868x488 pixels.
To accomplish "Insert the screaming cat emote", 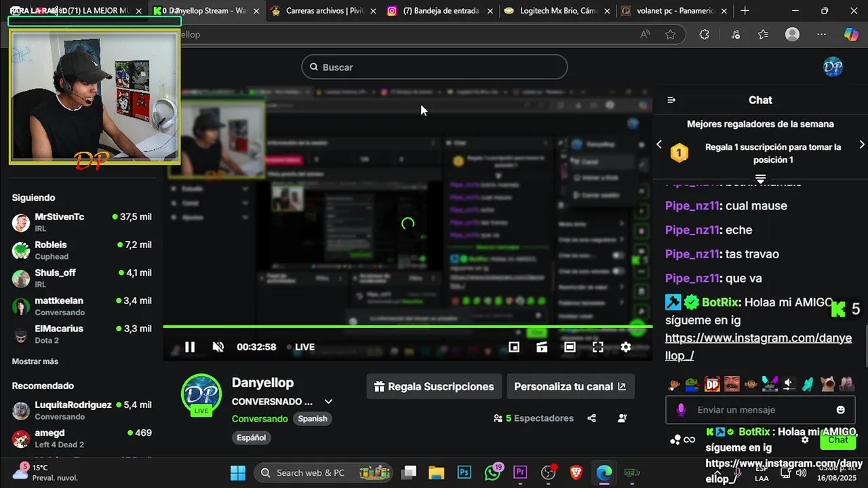I will pos(828,384).
